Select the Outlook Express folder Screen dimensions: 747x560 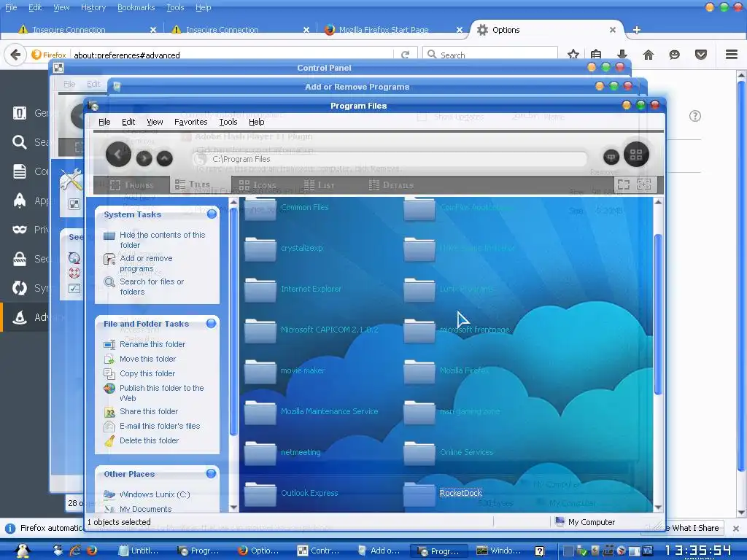(x=290, y=494)
